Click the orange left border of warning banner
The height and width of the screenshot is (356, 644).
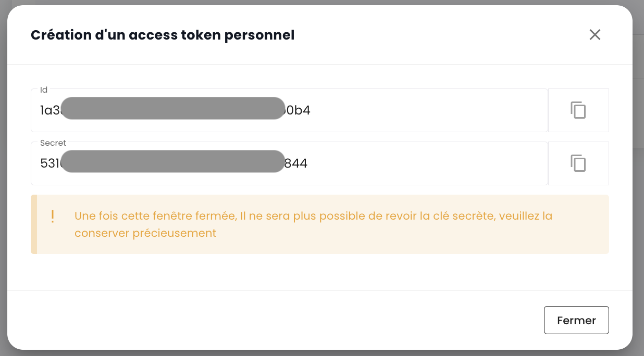click(x=34, y=224)
